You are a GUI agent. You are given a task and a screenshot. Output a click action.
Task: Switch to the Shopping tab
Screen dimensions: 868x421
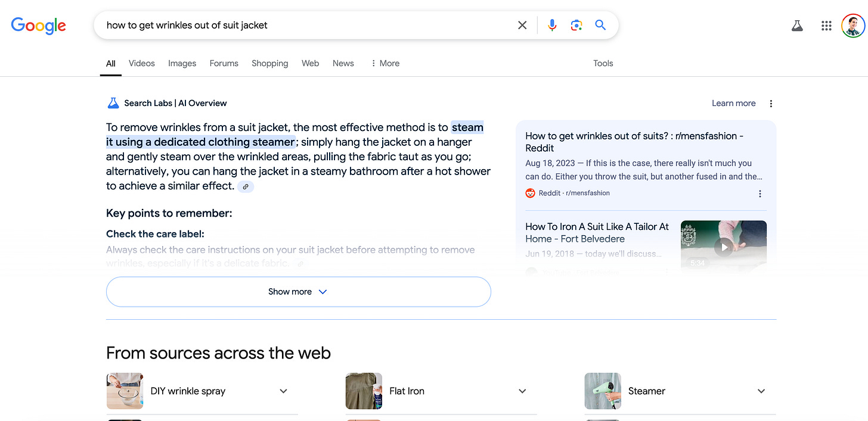(x=270, y=63)
